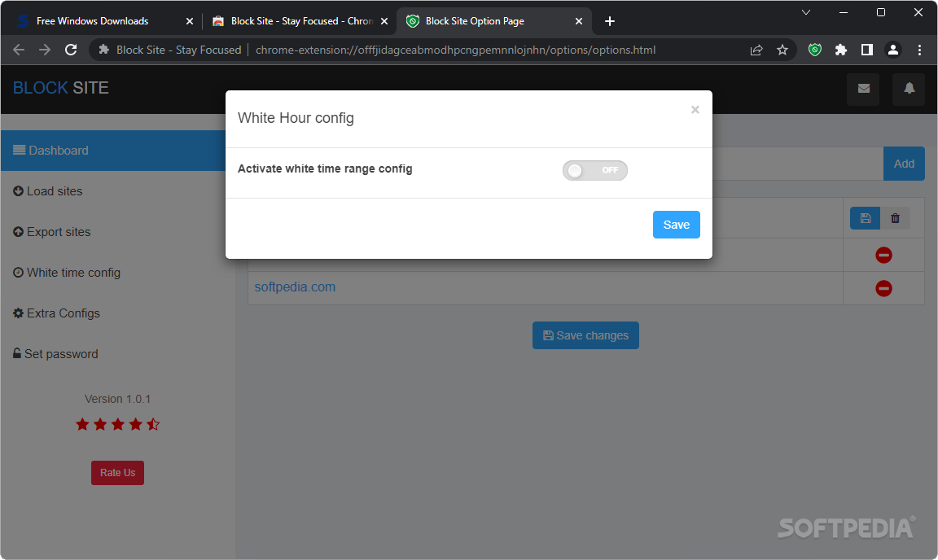Switch to the Free Windows Downloads tab
Screen dimensions: 938x560
(x=90, y=20)
